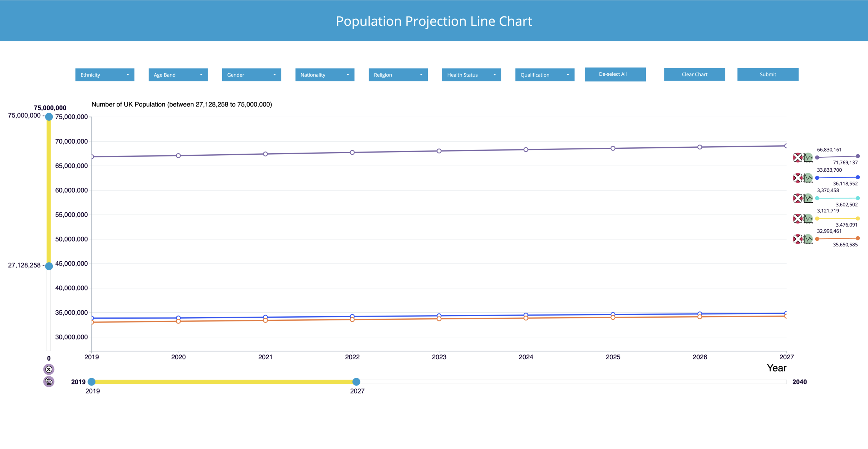The height and width of the screenshot is (449, 868).
Task: Open the Ethnicity dropdown
Action: tap(105, 75)
